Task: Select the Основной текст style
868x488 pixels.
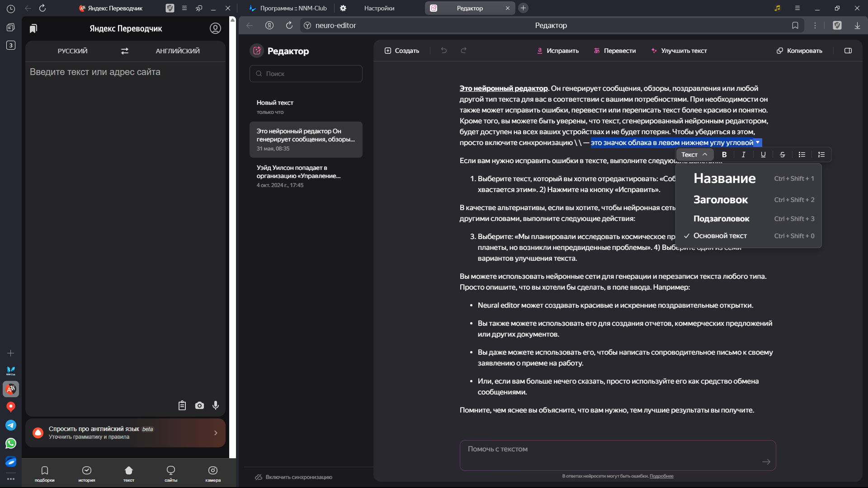Action: [x=749, y=236]
